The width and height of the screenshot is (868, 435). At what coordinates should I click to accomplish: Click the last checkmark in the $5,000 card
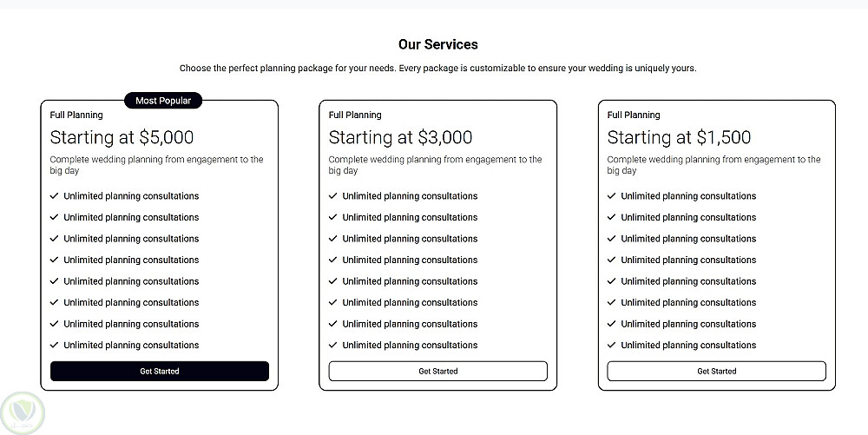click(x=54, y=346)
